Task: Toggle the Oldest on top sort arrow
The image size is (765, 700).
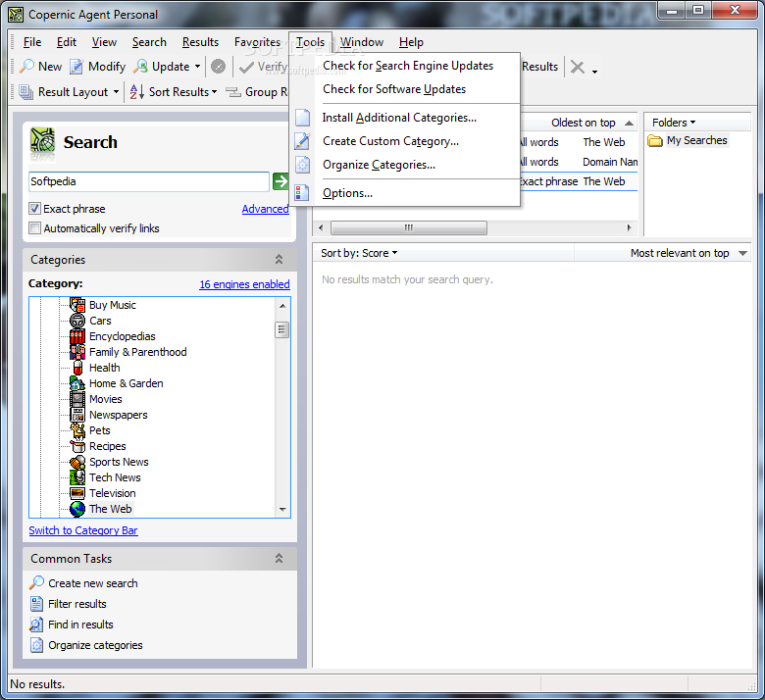Action: pos(630,123)
